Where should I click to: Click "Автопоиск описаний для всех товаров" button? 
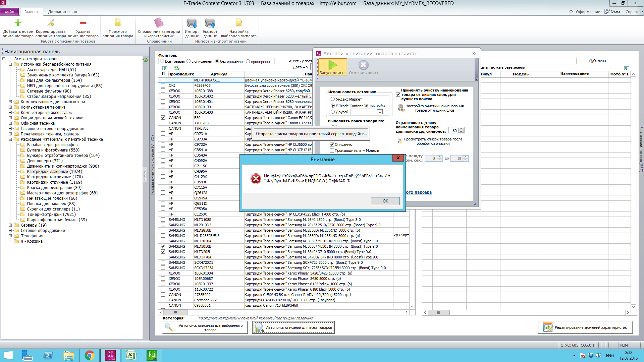293,327
